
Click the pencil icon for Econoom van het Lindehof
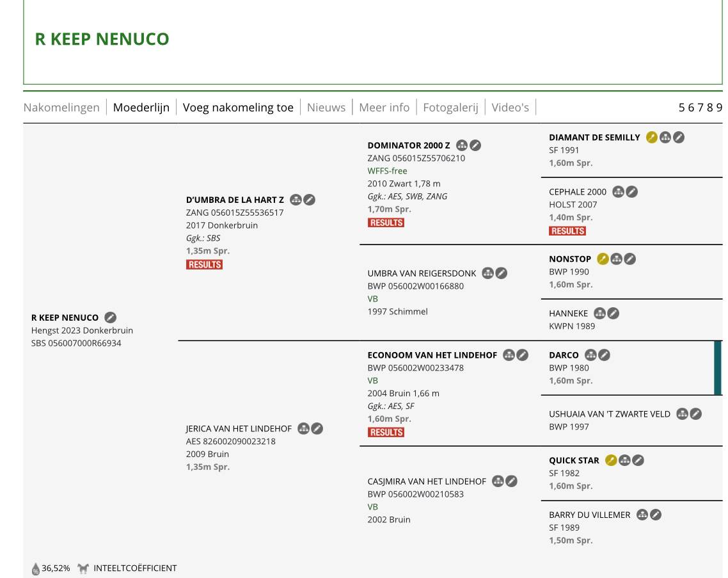coord(522,355)
